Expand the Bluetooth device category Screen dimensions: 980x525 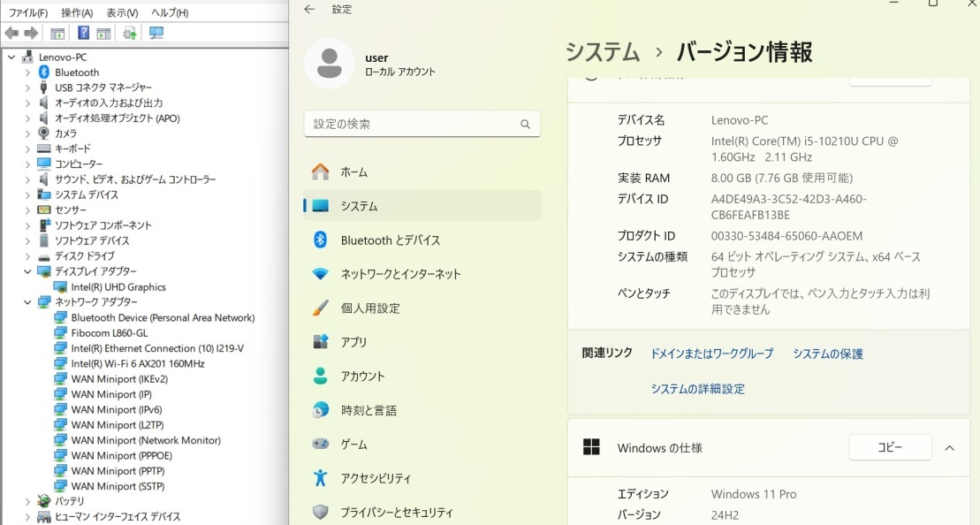[27, 72]
